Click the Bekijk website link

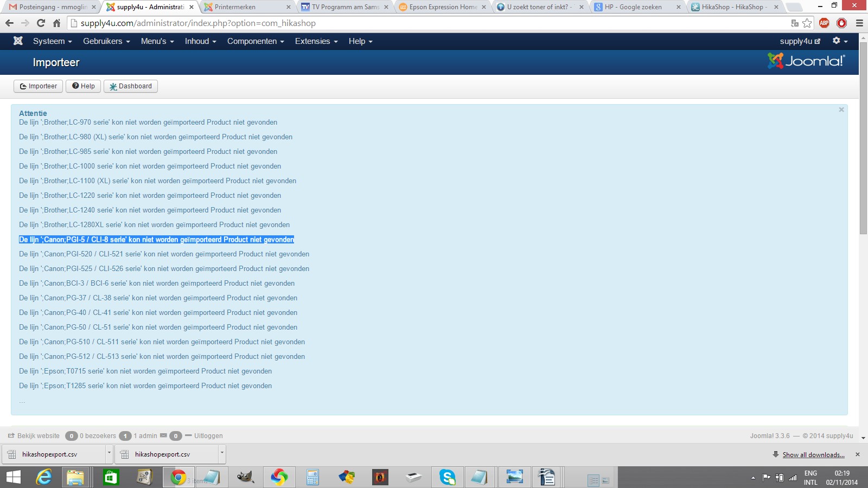point(34,436)
